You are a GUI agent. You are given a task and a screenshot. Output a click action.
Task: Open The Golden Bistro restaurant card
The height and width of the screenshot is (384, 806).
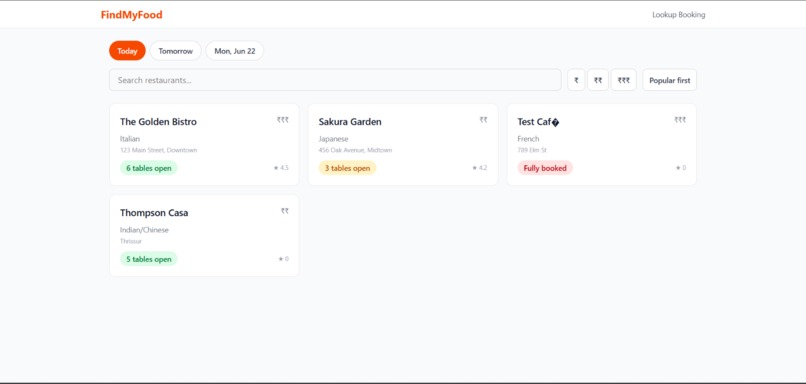pos(204,144)
